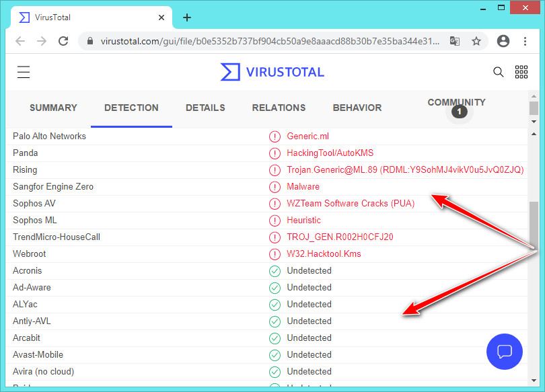The image size is (545, 392).
Task: Click the alert icon beside Generic.ml
Action: (x=275, y=136)
